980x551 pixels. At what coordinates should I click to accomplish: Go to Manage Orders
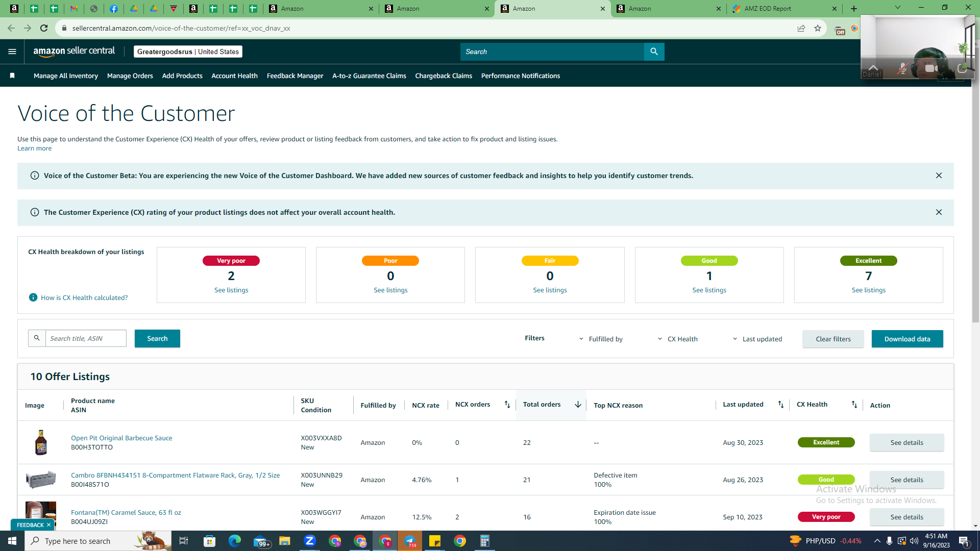tap(130, 76)
